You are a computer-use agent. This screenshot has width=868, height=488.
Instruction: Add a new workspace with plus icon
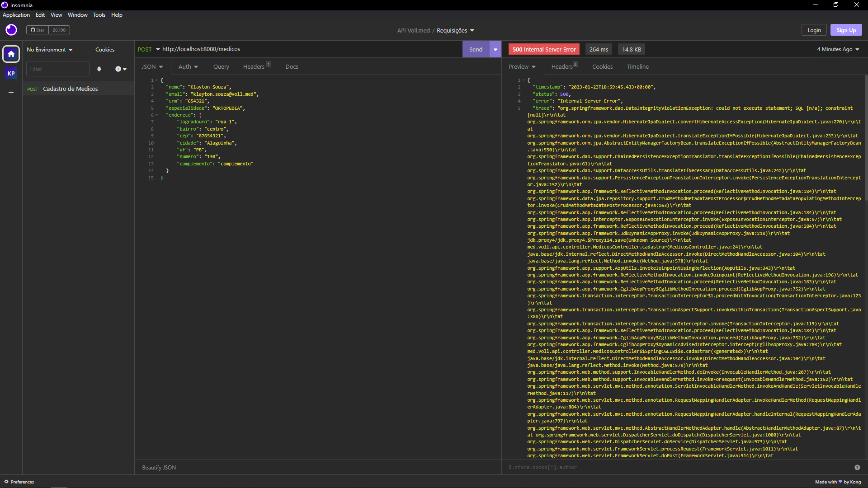pyautogui.click(x=11, y=93)
